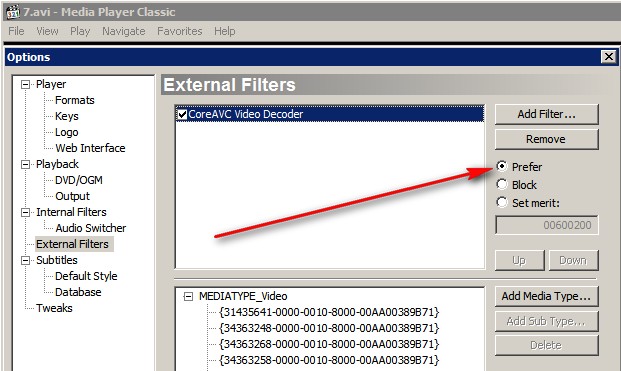
Task: Select the Prefer radio button
Action: (x=502, y=166)
